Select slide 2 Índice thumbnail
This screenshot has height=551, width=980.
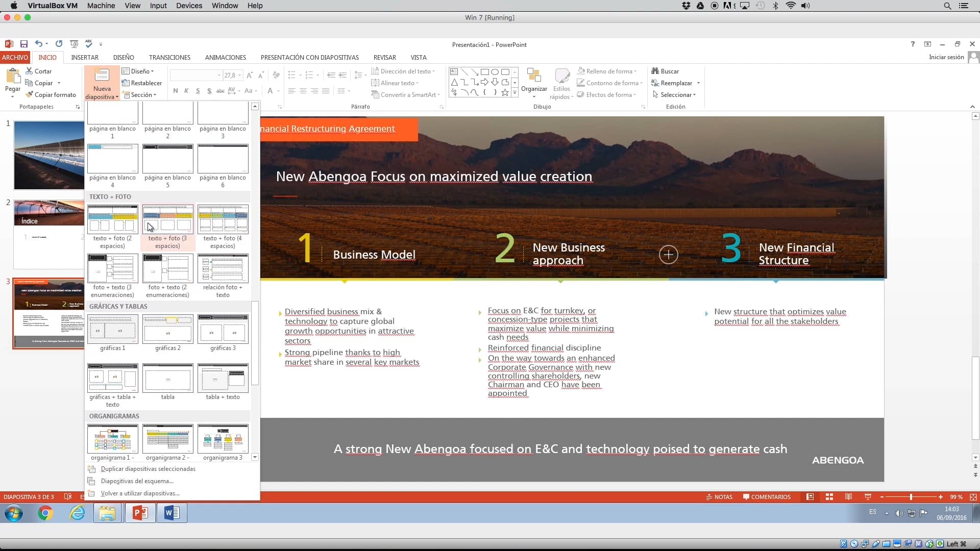48,234
